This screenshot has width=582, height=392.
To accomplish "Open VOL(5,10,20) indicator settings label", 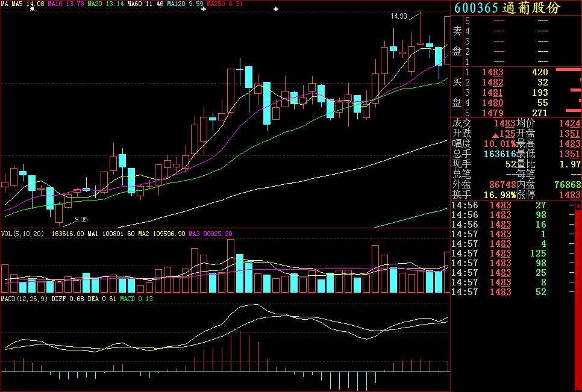I will coord(24,234).
